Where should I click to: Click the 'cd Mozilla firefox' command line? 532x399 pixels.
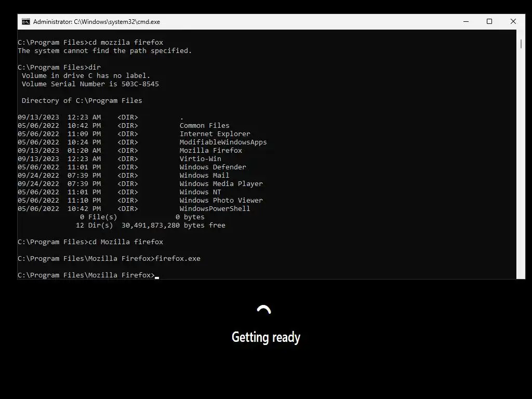pyautogui.click(x=126, y=242)
